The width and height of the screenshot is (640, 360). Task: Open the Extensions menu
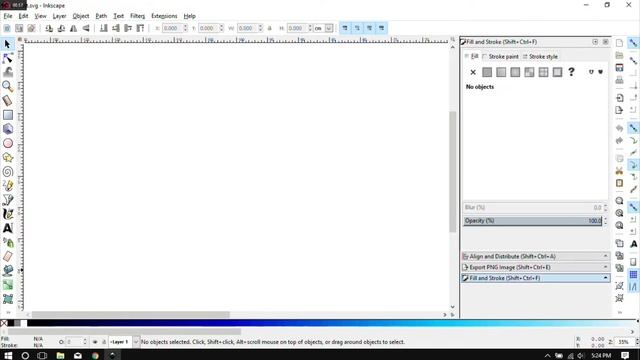(164, 16)
